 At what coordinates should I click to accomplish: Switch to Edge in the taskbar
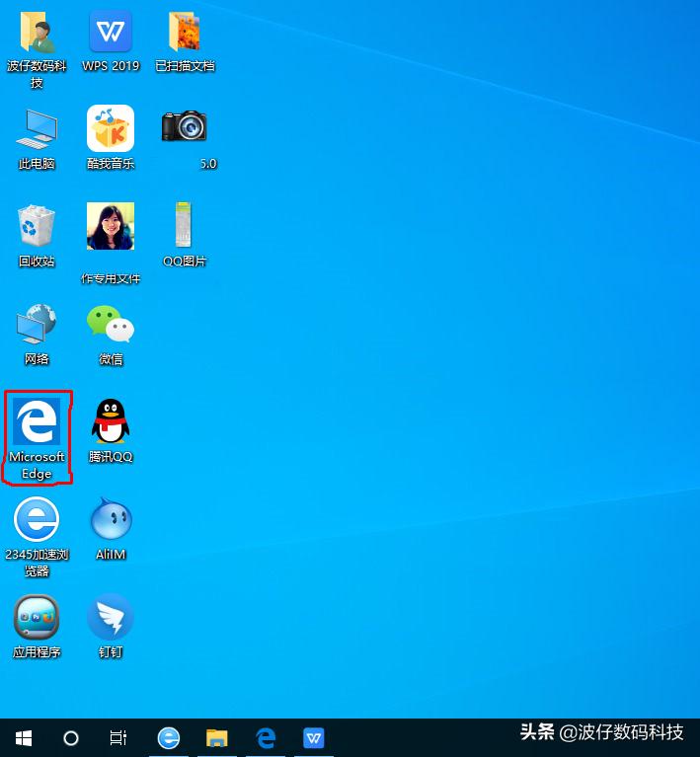pos(266,737)
